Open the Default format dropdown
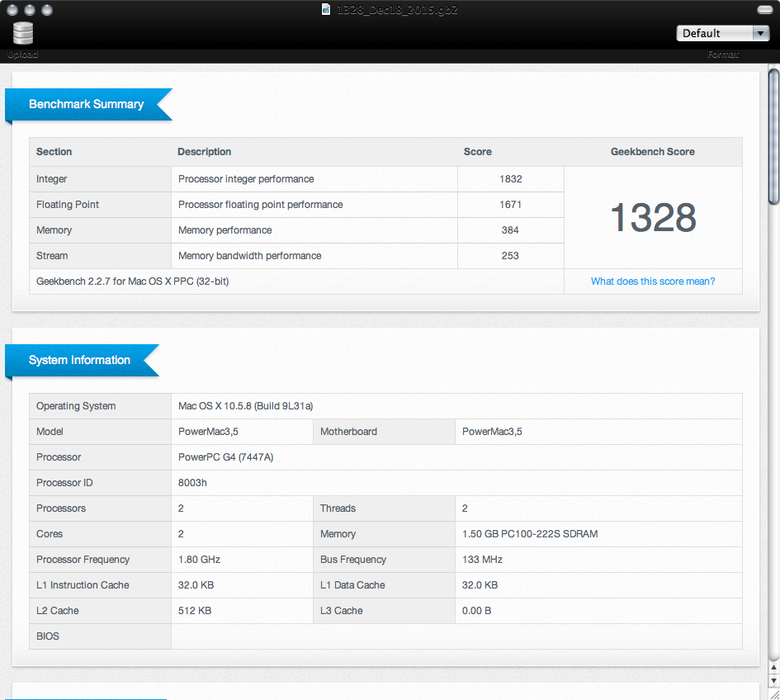Screen dimensions: 780x700 723,33
